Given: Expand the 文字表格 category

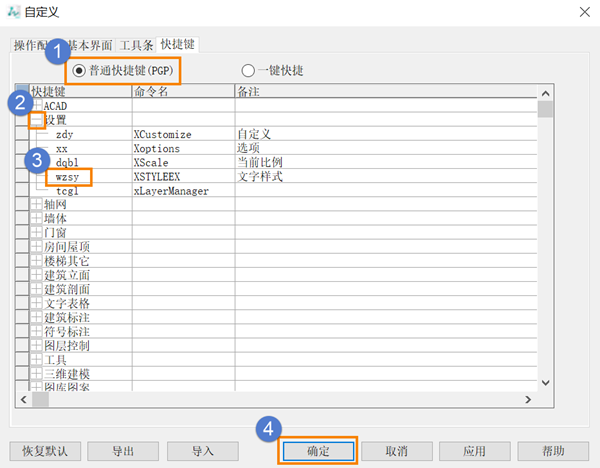Looking at the screenshot, I should click(x=37, y=303).
